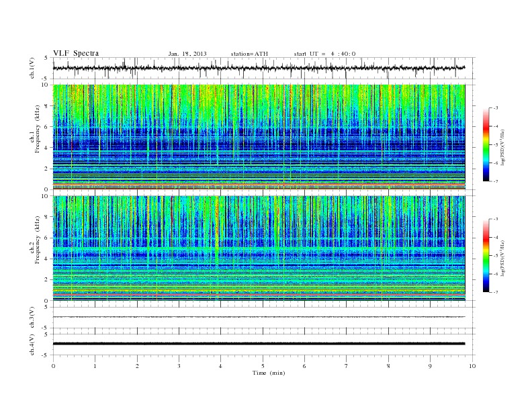Click the ch.4 thick black waveform trace

(x=259, y=344)
